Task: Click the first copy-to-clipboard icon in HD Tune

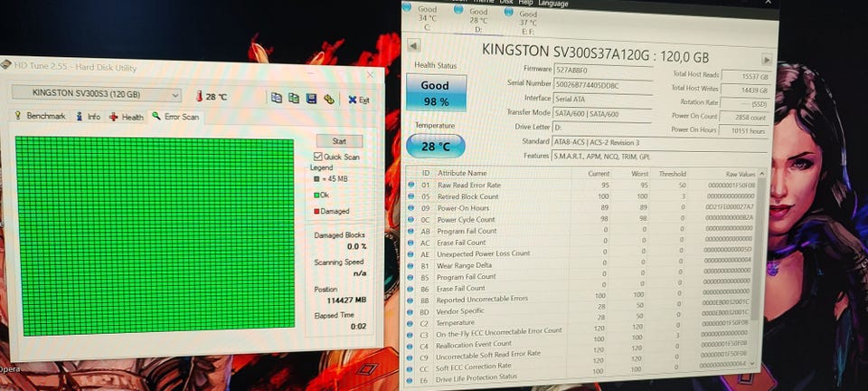Action: point(277,98)
